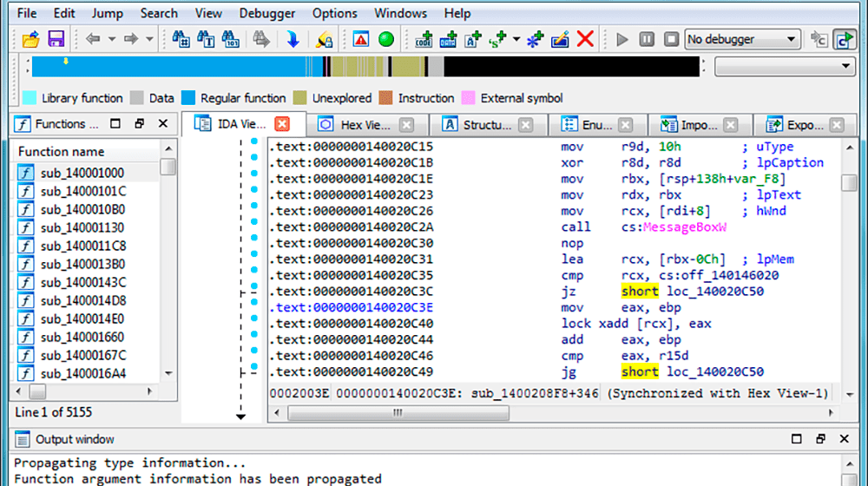Click the Jump forward arrow icon
Viewport: 868px width, 486px height.
131,39
